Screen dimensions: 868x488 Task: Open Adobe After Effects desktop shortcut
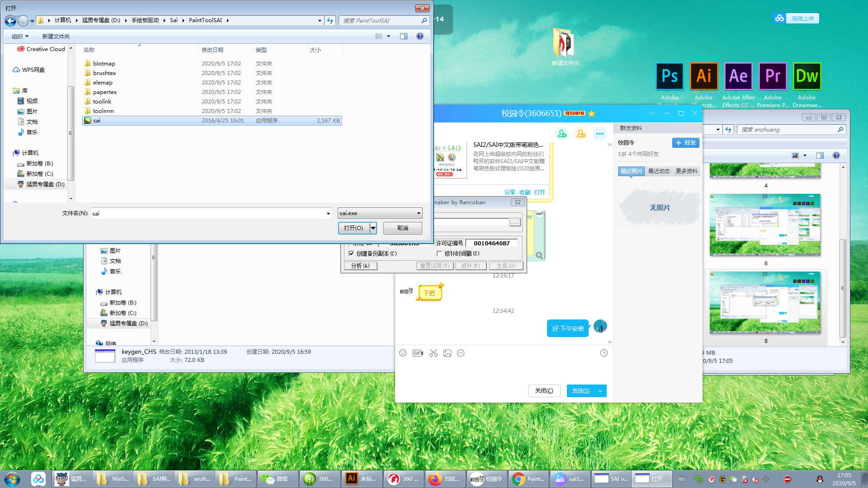pyautogui.click(x=738, y=84)
